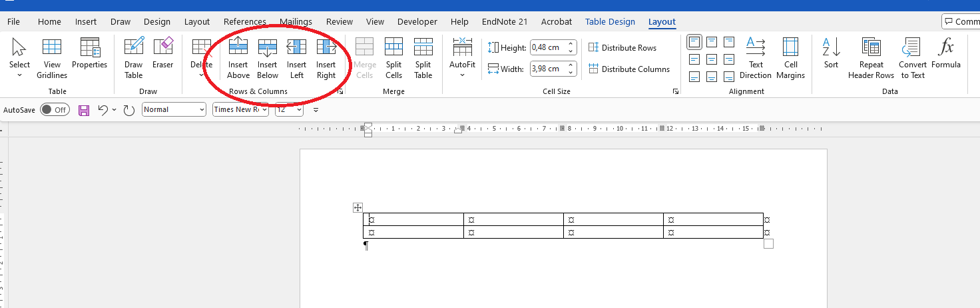Open the View tab

[x=375, y=21]
